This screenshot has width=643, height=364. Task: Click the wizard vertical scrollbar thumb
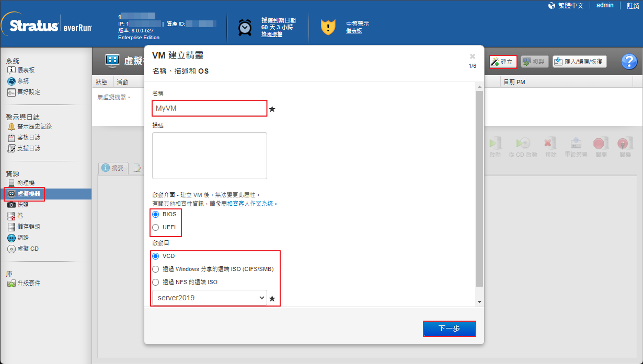pos(480,188)
